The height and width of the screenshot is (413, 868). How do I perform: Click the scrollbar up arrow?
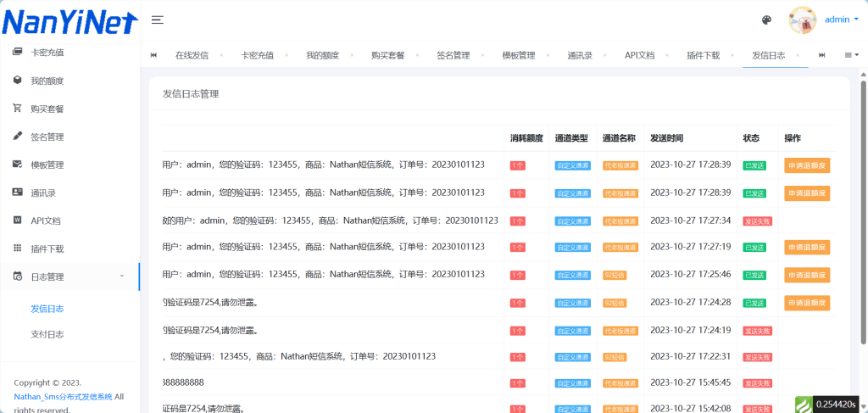click(863, 74)
